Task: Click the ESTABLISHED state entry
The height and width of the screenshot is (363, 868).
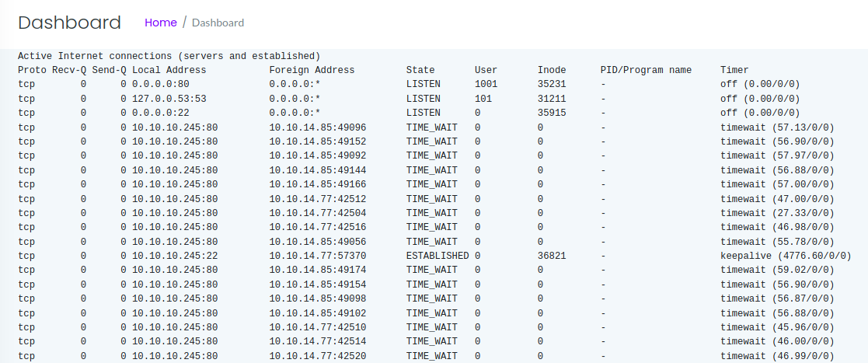Action: tap(437, 256)
